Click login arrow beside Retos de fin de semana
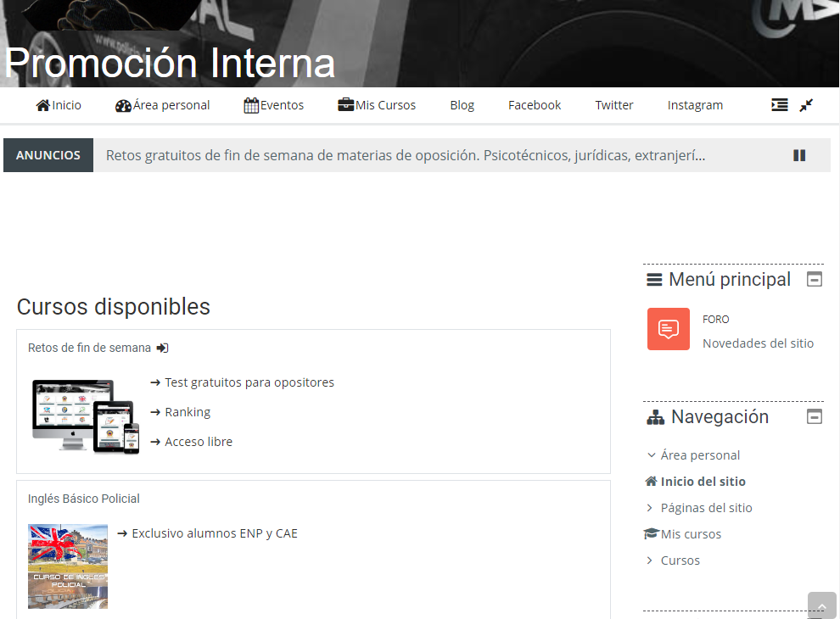Screen dimensions: 840x619 (163, 348)
